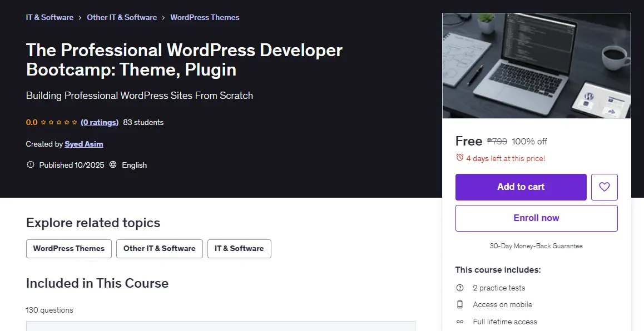This screenshot has height=331, width=644.
Task: Click the struck-through ₱799 original price
Action: pyautogui.click(x=497, y=142)
